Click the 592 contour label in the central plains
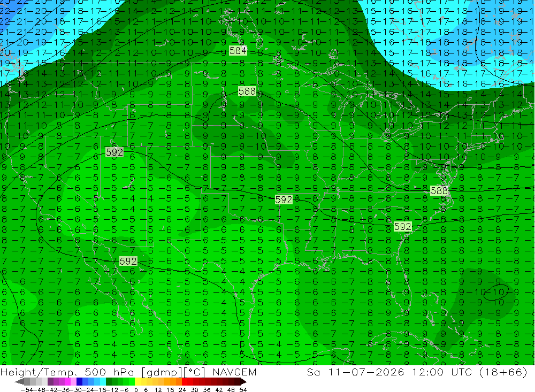 coord(284,199)
